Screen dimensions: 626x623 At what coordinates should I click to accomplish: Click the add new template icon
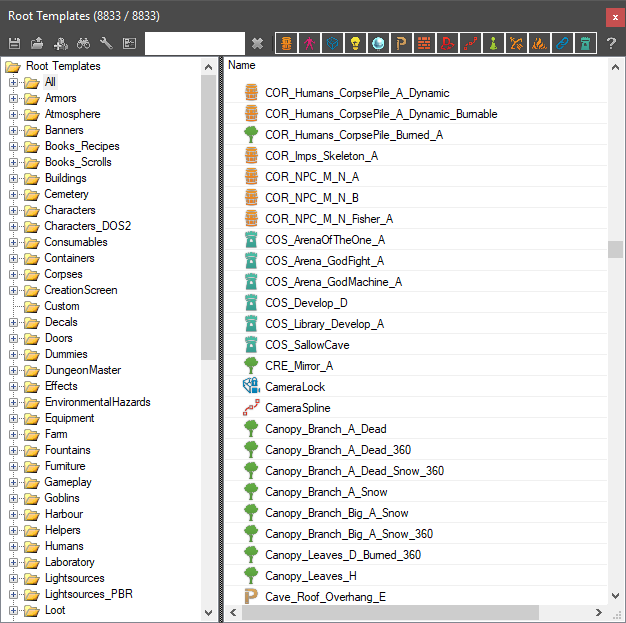[60, 43]
